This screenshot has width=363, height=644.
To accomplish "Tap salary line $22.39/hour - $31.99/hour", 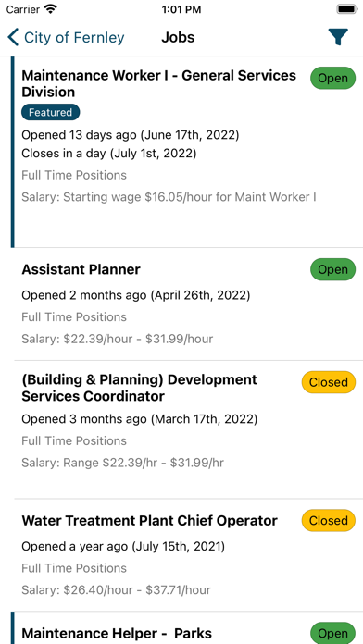I will (x=118, y=339).
